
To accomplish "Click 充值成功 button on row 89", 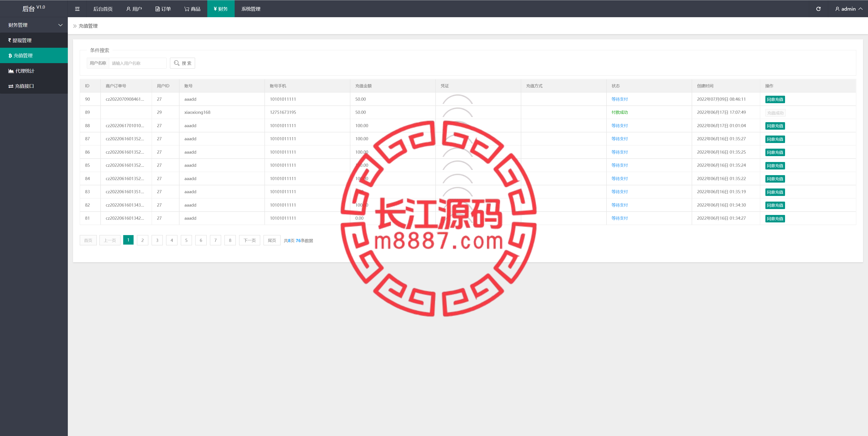I will click(x=775, y=113).
